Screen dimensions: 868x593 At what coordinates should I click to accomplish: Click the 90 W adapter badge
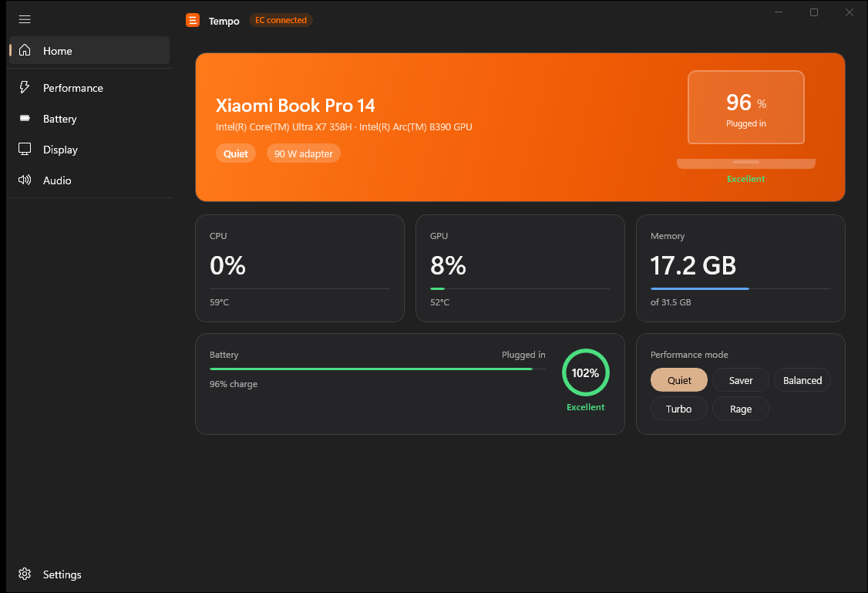[304, 153]
